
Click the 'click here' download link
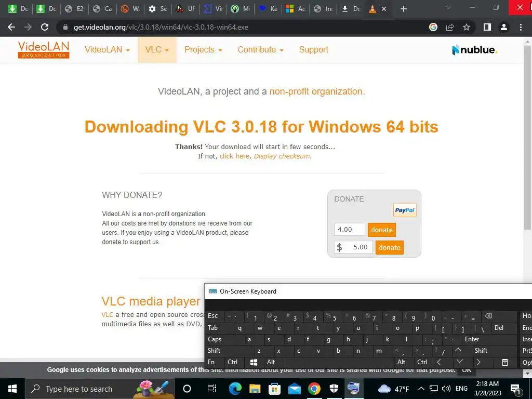(x=234, y=156)
